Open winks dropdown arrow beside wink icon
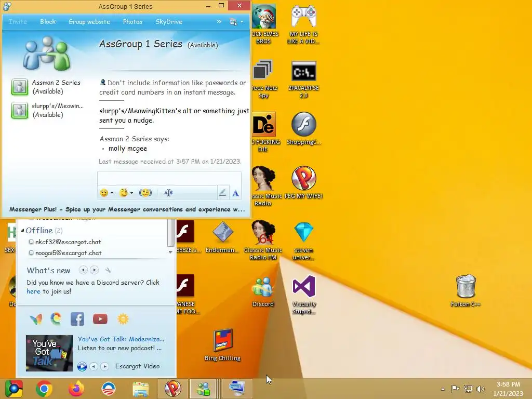The height and width of the screenshot is (399, 532). [131, 193]
